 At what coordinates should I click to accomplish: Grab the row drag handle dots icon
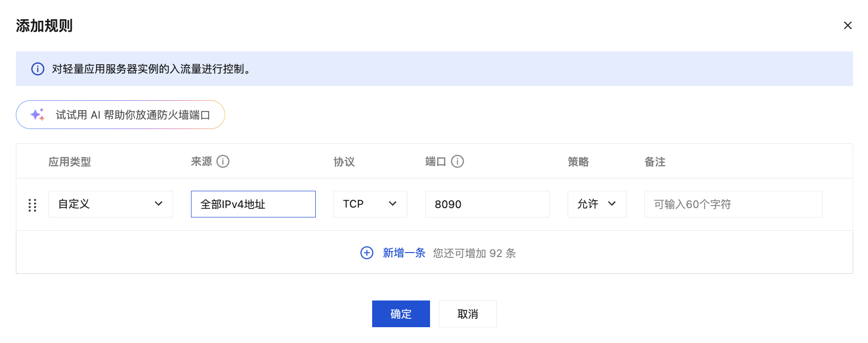coord(32,205)
